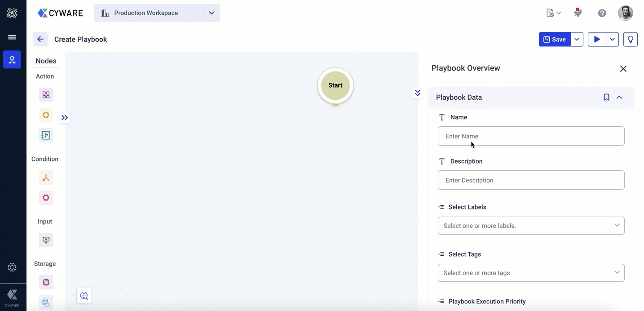
Task: Click the Input node icon
Action: pyautogui.click(x=46, y=240)
